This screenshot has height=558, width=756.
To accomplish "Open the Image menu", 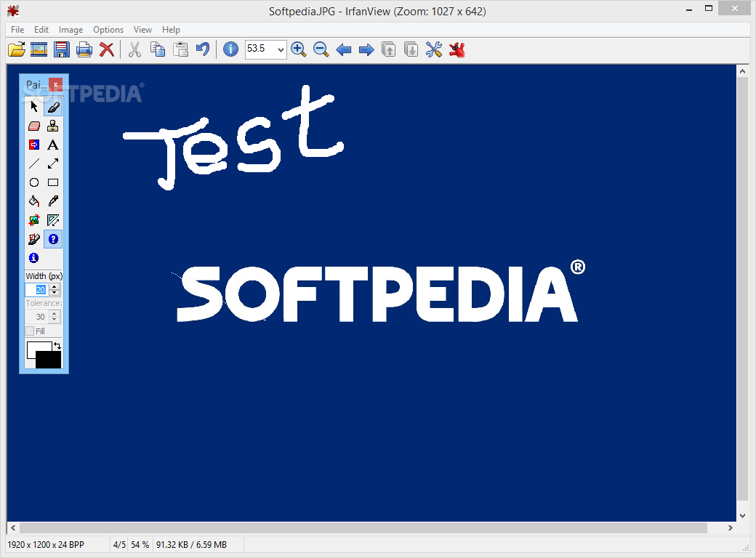I will pos(71,29).
